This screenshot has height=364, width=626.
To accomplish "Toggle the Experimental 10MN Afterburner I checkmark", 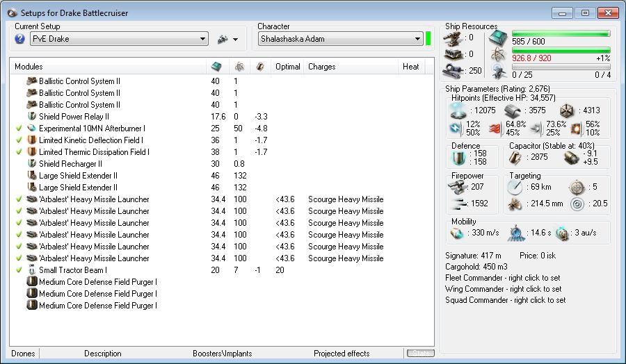I will 19,129.
